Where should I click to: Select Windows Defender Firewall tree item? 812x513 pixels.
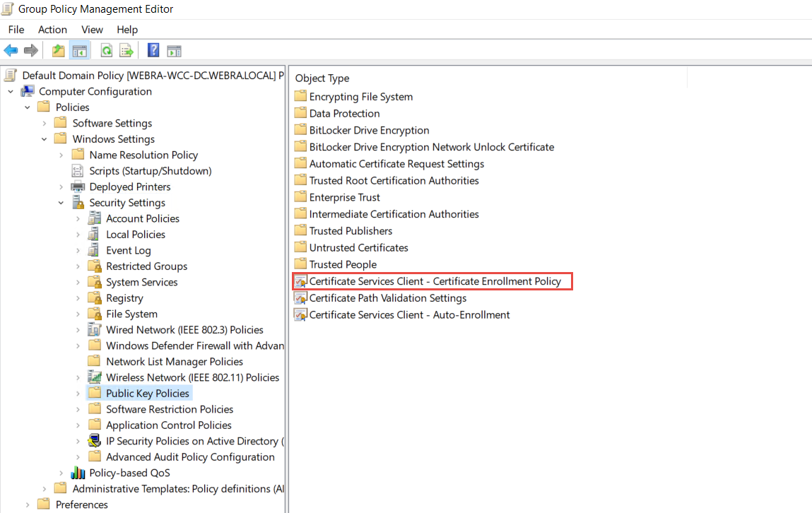tap(194, 346)
